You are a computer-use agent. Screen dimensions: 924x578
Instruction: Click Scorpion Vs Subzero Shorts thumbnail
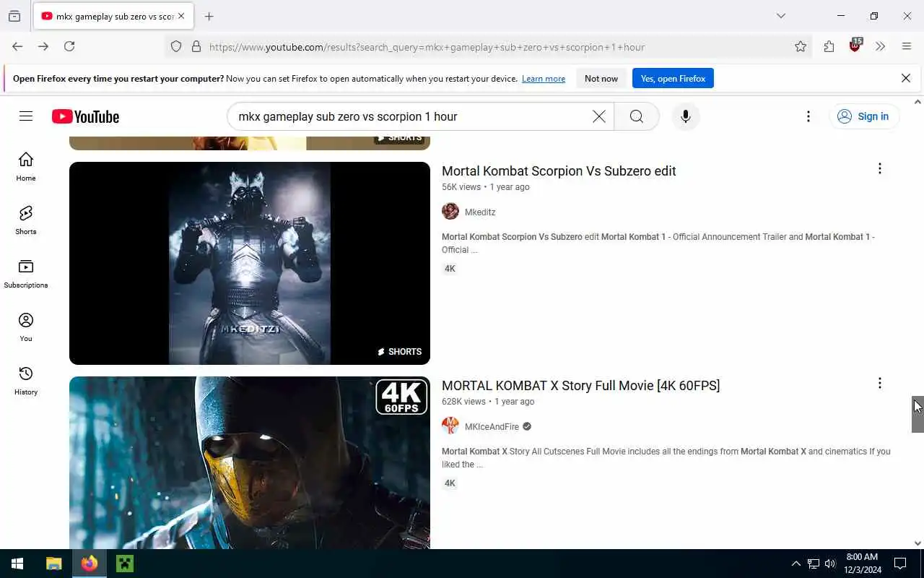[x=250, y=263]
